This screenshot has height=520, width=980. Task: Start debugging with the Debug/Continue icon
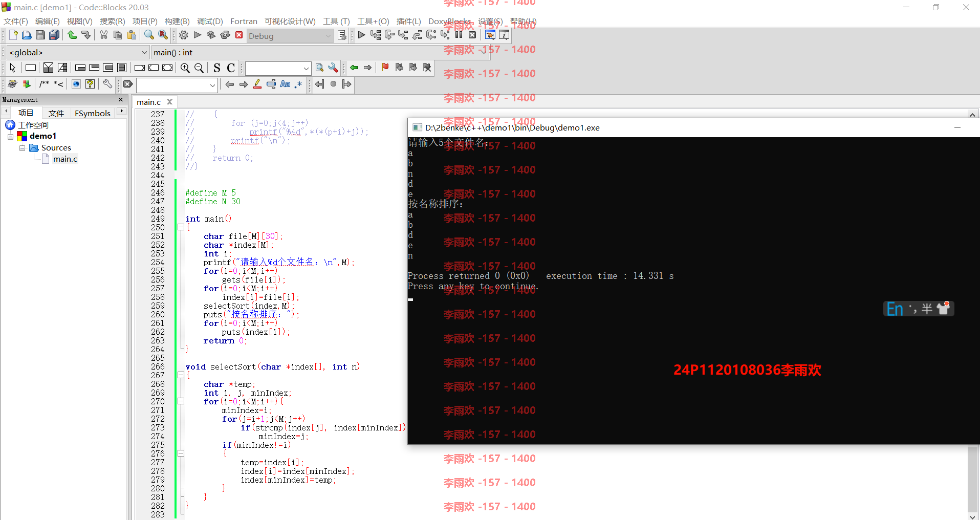361,35
